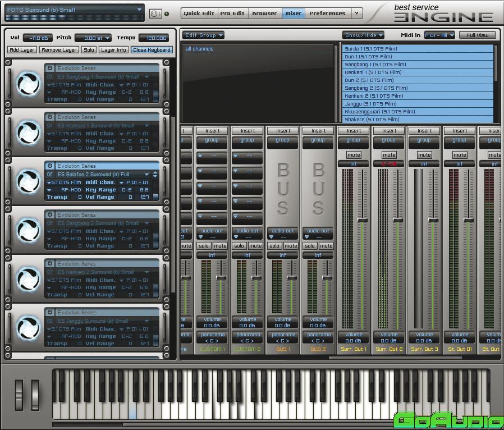Click the Layer Info button
The image size is (504, 430).
[x=113, y=50]
